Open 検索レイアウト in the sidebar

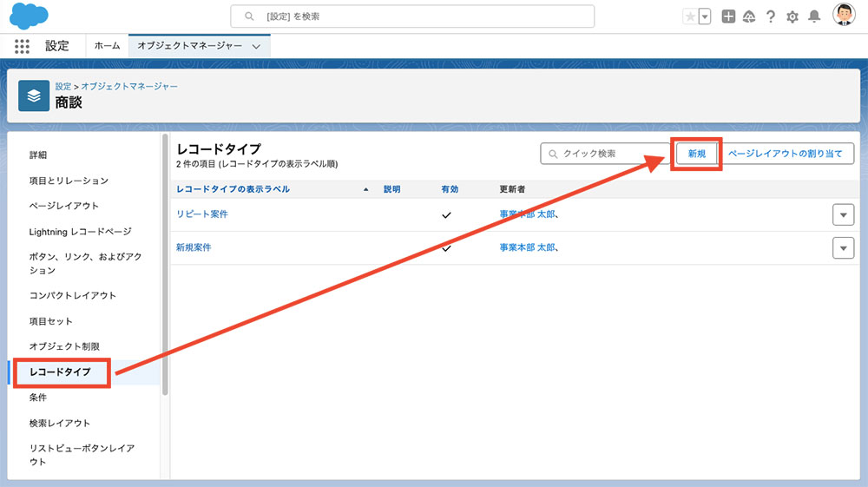[x=59, y=423]
